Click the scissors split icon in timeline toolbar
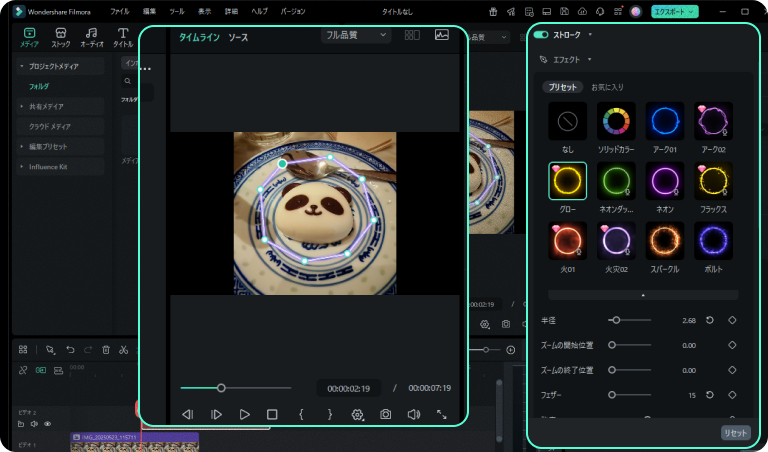The height and width of the screenshot is (452, 768). coord(123,350)
